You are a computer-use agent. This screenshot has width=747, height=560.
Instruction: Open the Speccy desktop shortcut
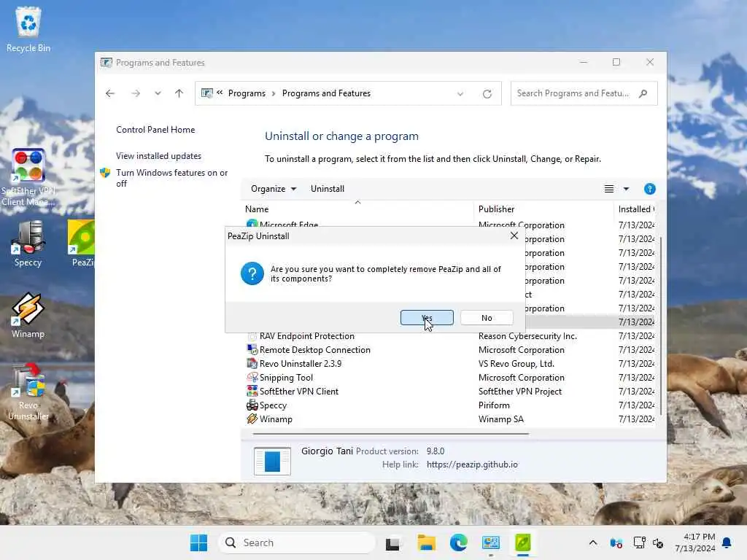(x=28, y=244)
